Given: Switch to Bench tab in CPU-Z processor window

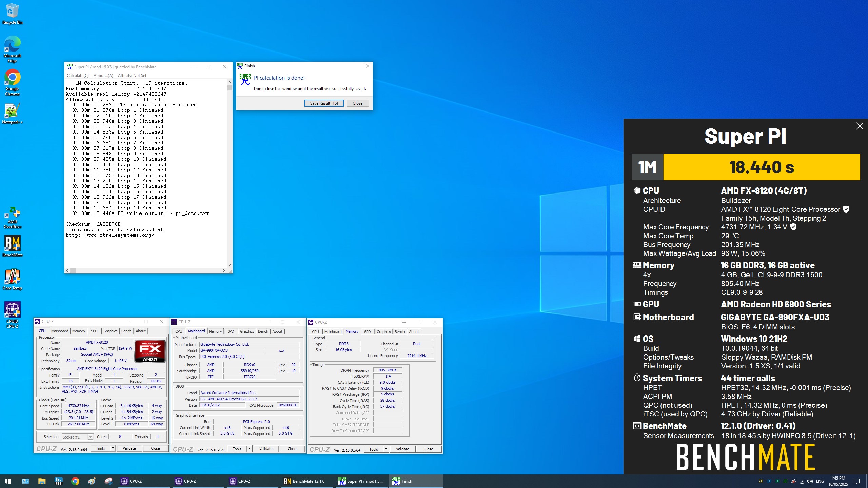Looking at the screenshot, I should [126, 331].
